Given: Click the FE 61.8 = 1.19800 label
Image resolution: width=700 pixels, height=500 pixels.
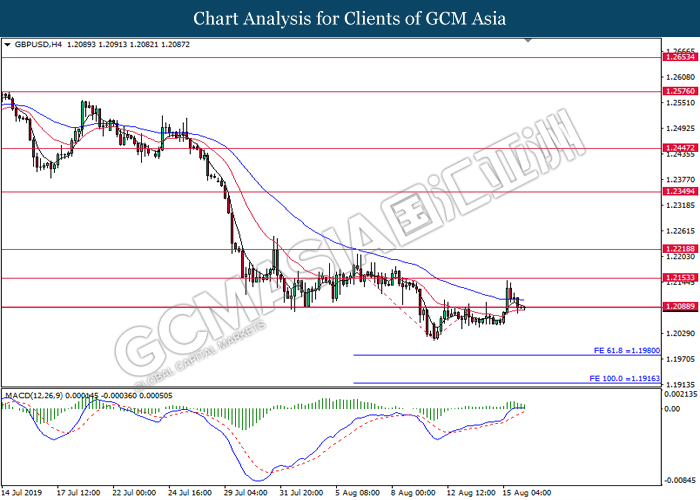Looking at the screenshot, I should click(626, 350).
